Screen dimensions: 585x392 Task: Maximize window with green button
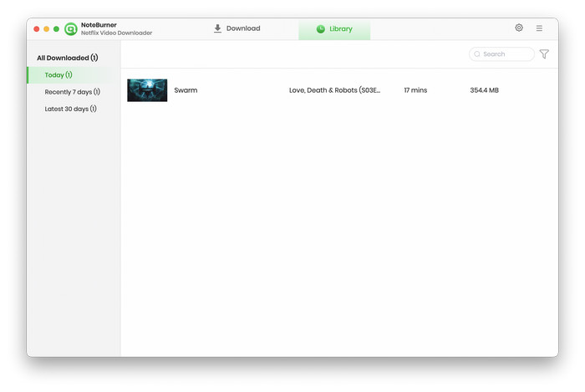[56, 28]
